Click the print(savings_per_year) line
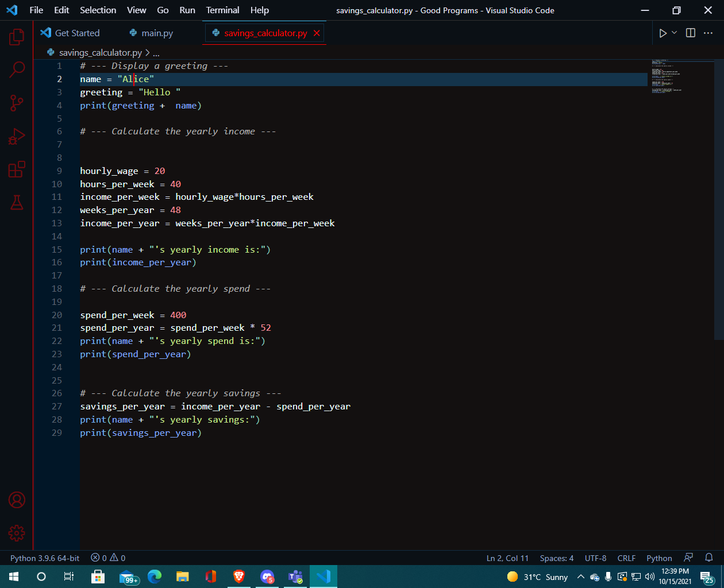Screen dimensions: 724x588 [x=141, y=433]
